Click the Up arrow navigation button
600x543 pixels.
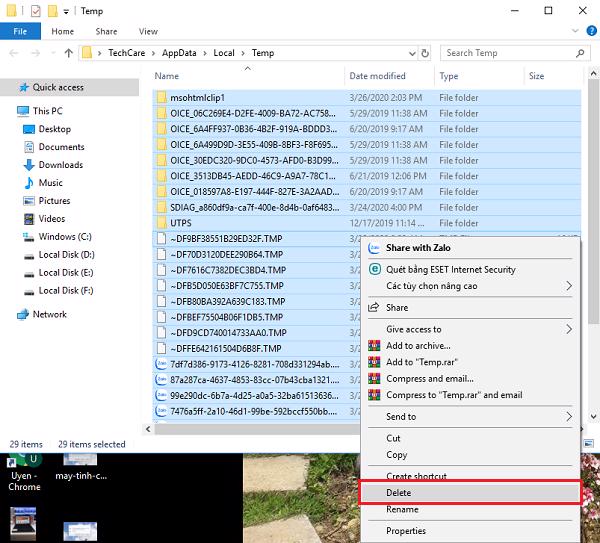click(68, 53)
